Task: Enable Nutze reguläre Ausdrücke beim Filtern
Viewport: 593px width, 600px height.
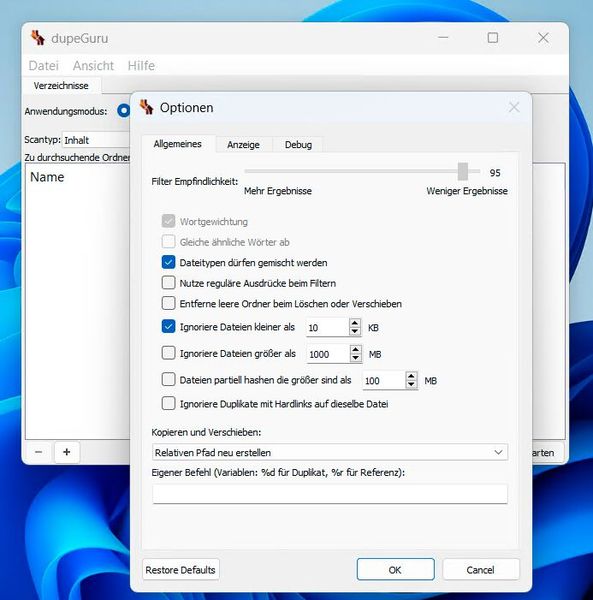Action: pyautogui.click(x=168, y=283)
